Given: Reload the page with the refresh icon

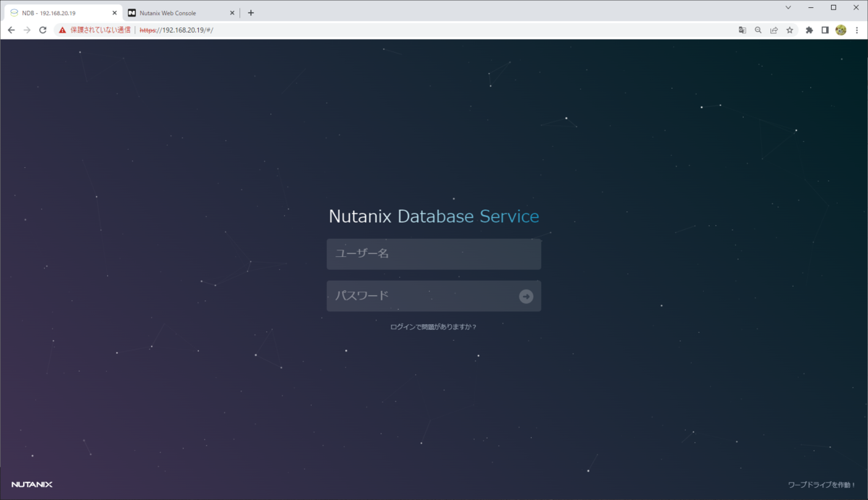Looking at the screenshot, I should tap(43, 30).
